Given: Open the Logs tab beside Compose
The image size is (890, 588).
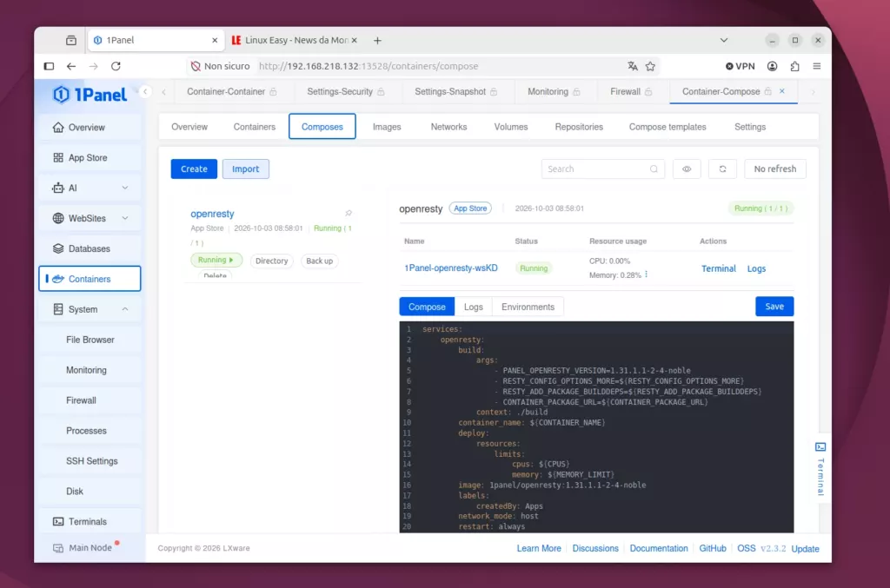Looking at the screenshot, I should tap(474, 307).
